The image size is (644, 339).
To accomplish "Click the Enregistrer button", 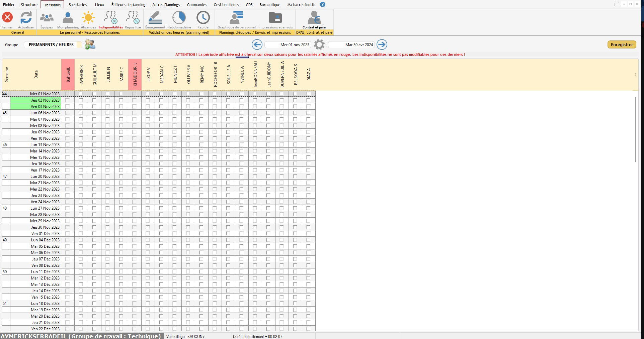I will [x=622, y=44].
